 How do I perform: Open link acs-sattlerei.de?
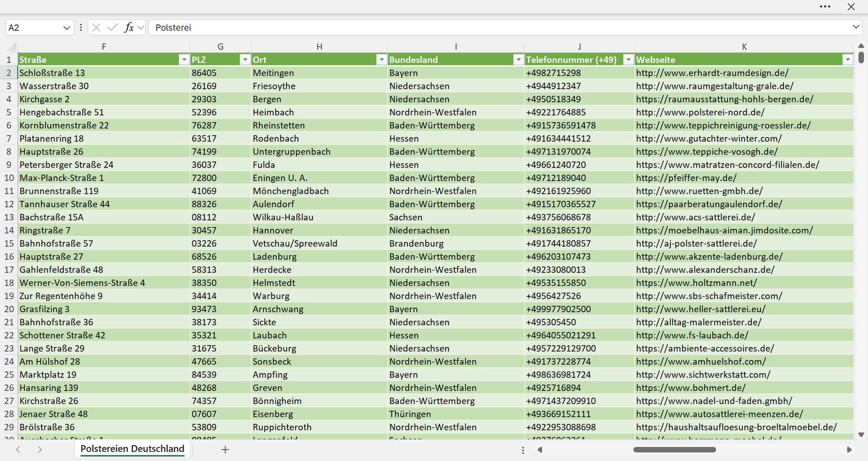pos(695,217)
